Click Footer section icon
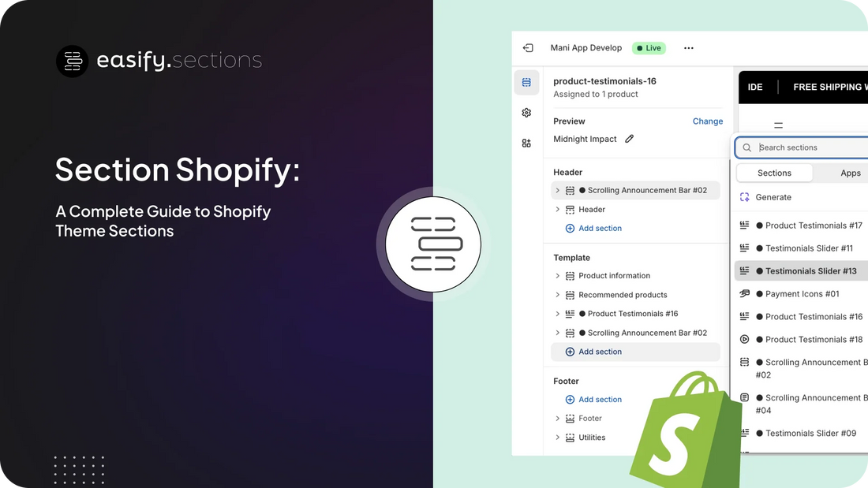 point(571,419)
